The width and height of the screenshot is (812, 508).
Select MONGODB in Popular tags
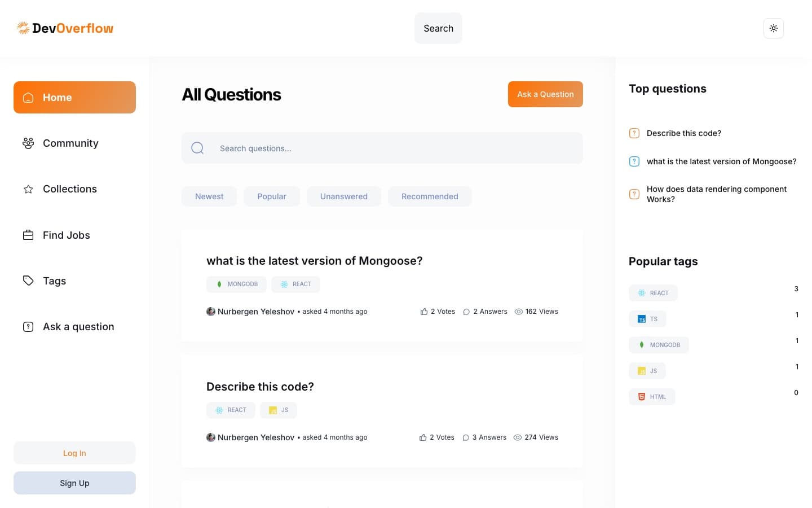(659, 345)
